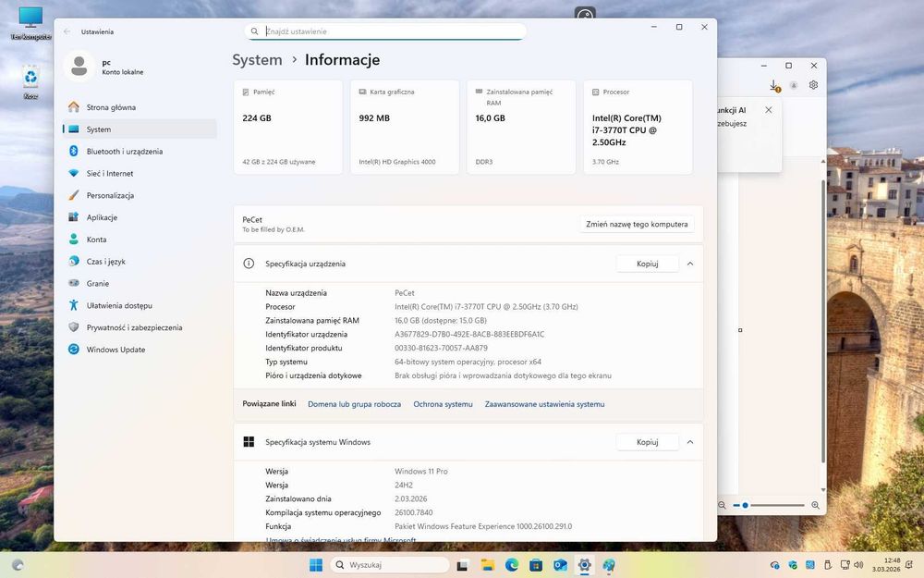Open Konta settings

click(140, 240)
